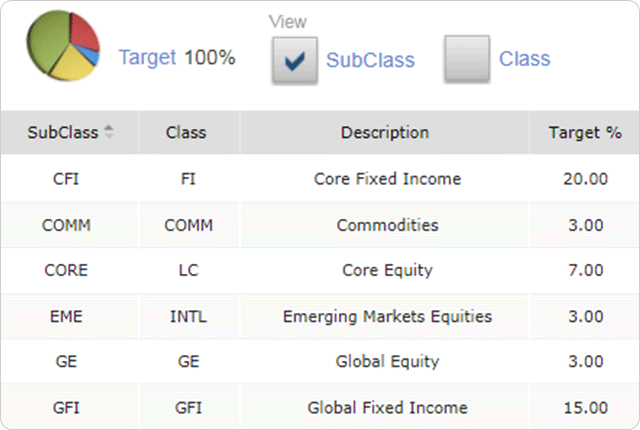This screenshot has width=640, height=430.
Task: Select the EME subclass cell
Action: [x=66, y=316]
